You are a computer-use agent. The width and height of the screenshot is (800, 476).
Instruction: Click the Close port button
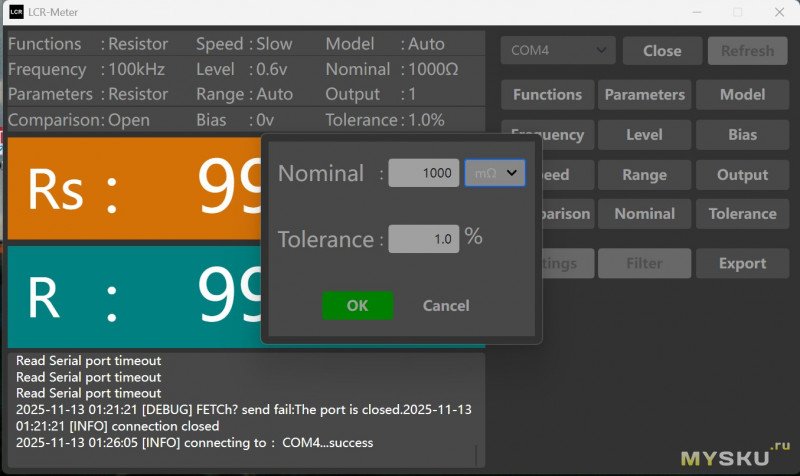pyautogui.click(x=662, y=50)
